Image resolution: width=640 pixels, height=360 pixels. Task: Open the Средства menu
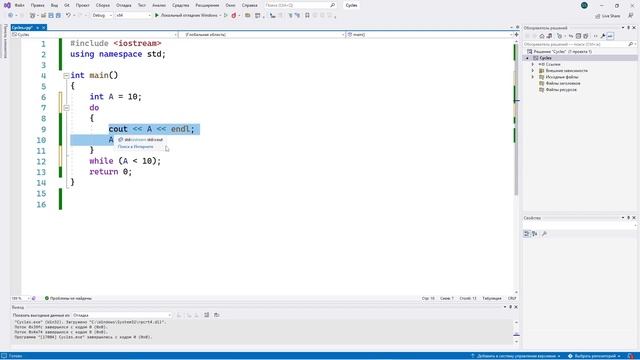pos(180,5)
